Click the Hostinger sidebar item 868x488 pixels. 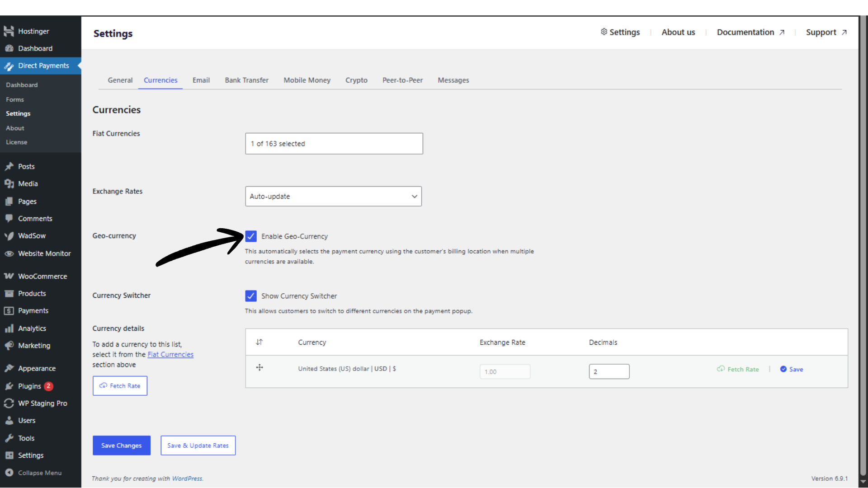pos(33,31)
